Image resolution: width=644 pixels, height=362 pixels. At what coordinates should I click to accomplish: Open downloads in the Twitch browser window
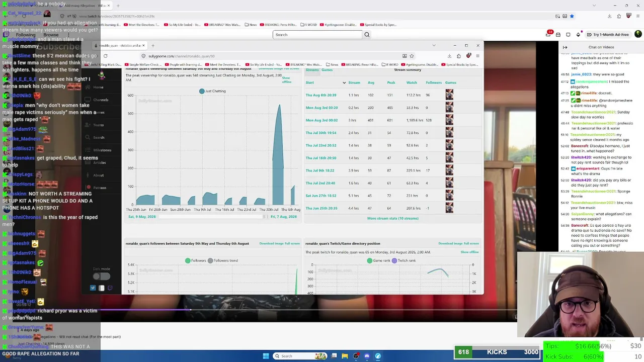[609, 16]
